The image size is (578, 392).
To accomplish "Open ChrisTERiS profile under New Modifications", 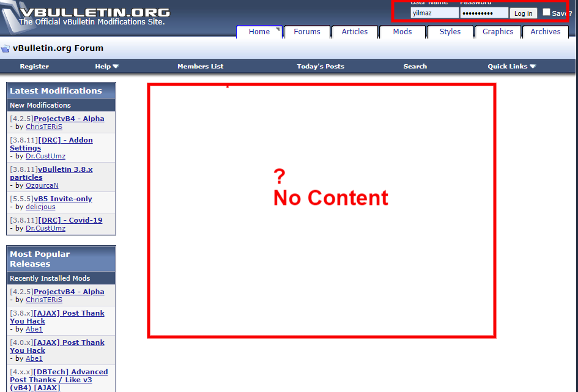I will click(x=44, y=127).
